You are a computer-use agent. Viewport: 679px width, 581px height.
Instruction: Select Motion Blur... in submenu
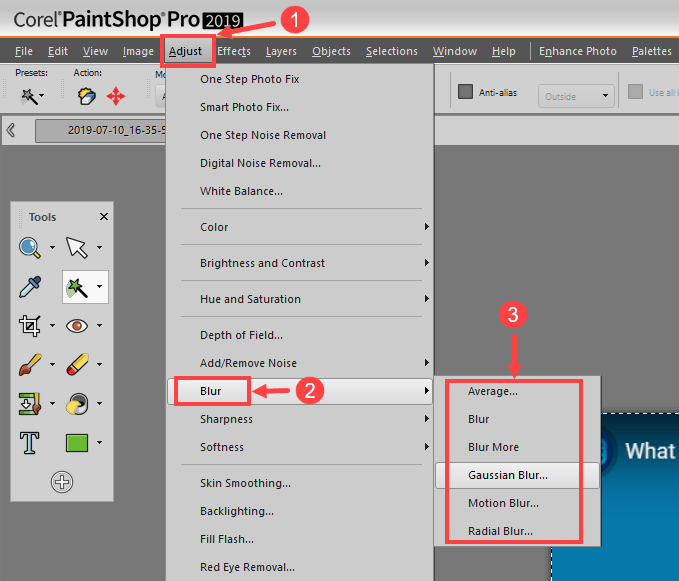[x=517, y=503]
